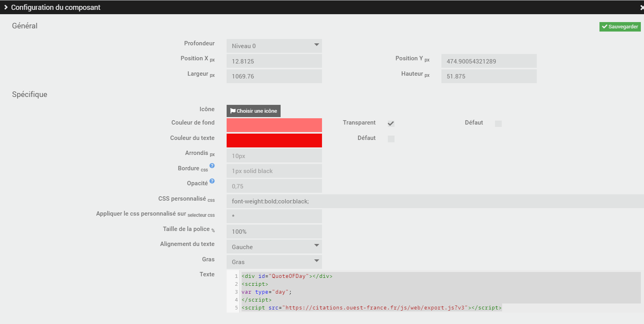The height and width of the screenshot is (324, 644).
Task: Click the Hauteur input field
Action: point(489,76)
